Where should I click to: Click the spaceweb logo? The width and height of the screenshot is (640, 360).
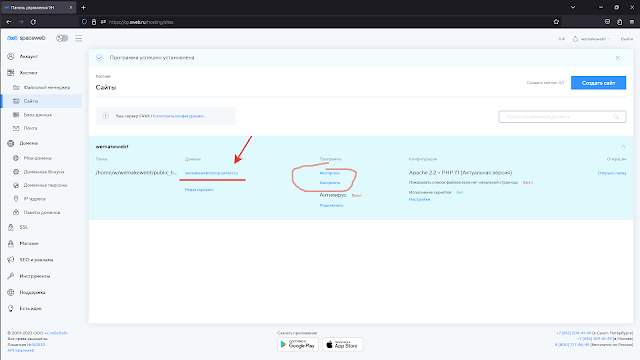[26, 38]
